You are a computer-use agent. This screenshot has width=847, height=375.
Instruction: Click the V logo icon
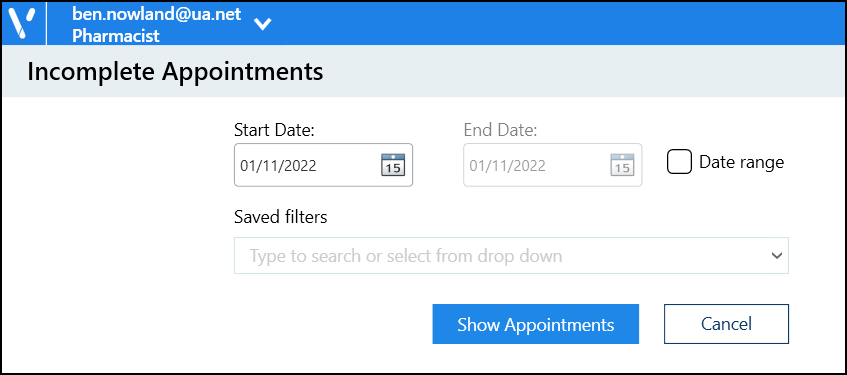point(23,23)
